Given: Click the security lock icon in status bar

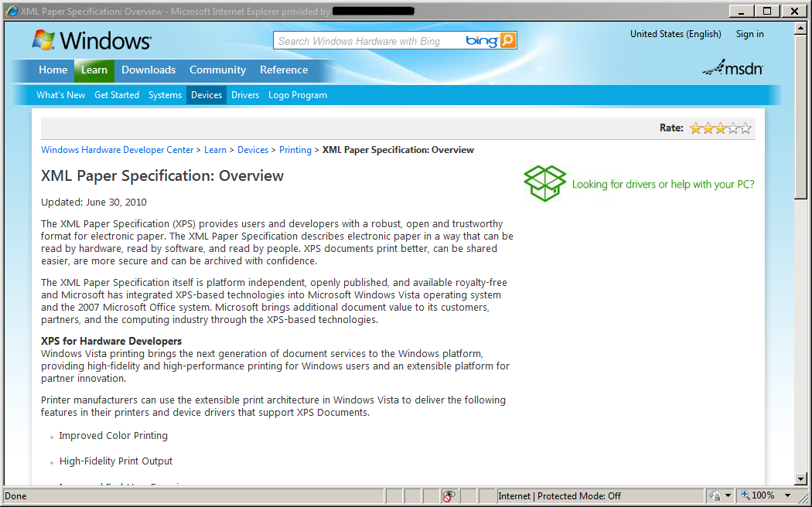Looking at the screenshot, I should pos(715,495).
